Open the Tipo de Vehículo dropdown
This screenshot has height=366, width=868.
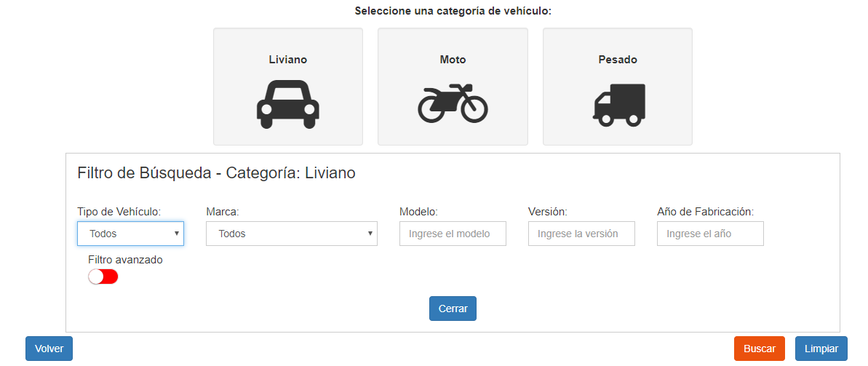[x=131, y=234]
